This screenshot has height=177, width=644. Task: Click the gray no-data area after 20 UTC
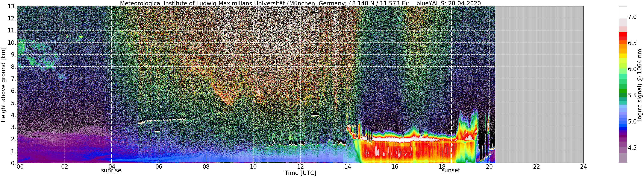[539, 85]
